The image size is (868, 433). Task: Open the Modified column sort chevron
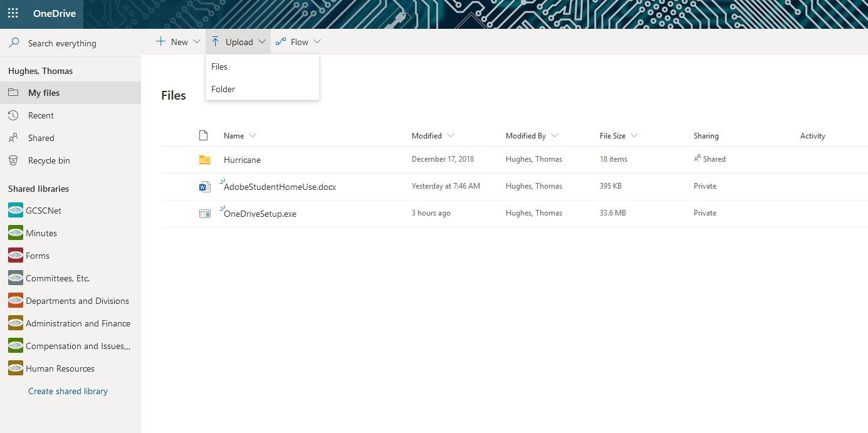coord(451,135)
